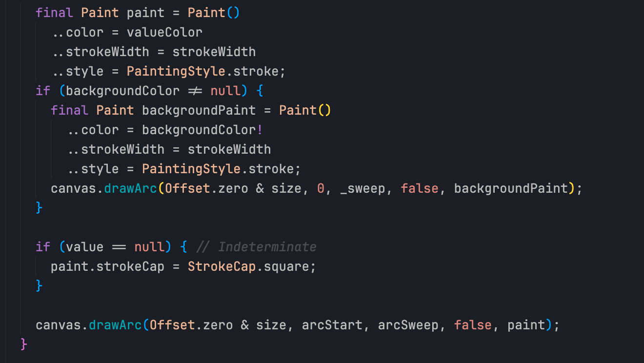Click the value keyword in null check

(x=85, y=247)
